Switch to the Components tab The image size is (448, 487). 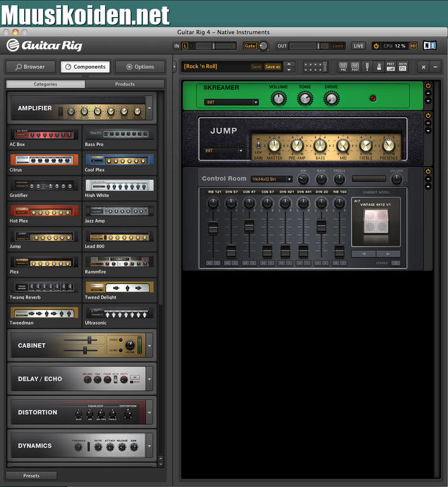click(x=85, y=67)
